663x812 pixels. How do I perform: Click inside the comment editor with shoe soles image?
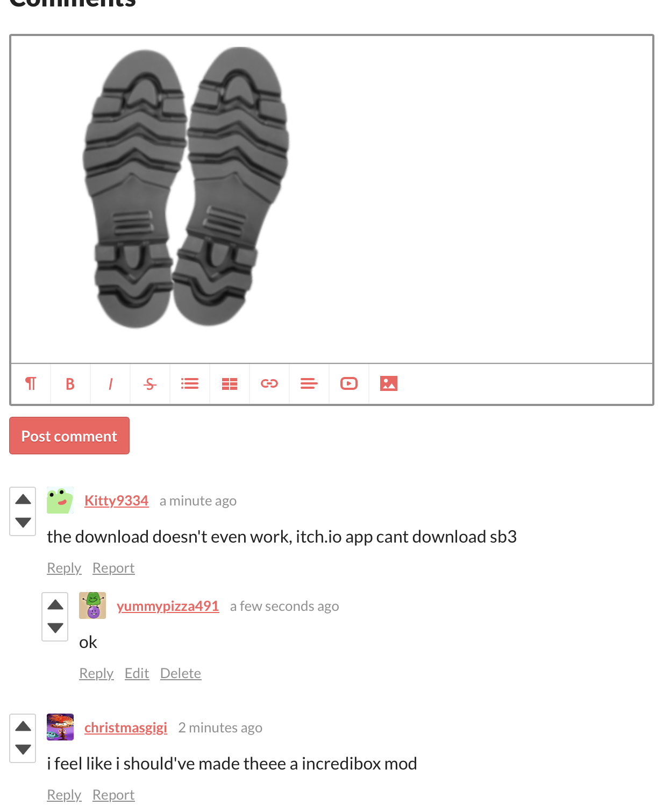[332, 200]
